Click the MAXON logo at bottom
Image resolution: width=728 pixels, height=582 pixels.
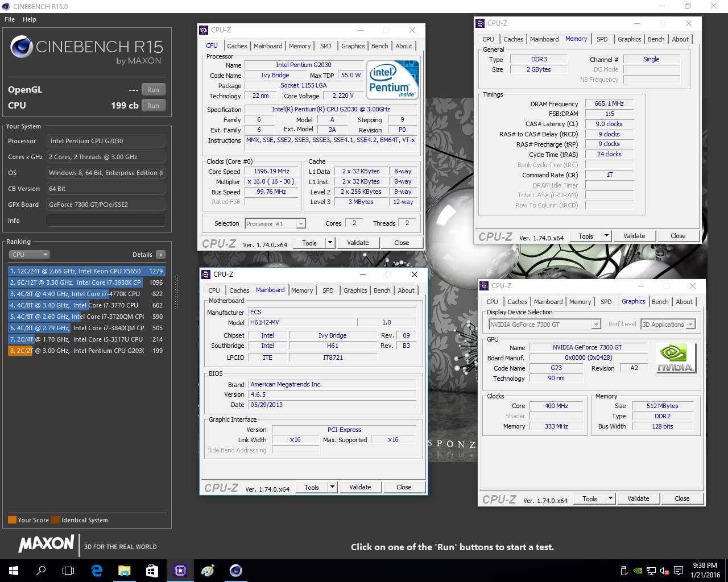[46, 544]
